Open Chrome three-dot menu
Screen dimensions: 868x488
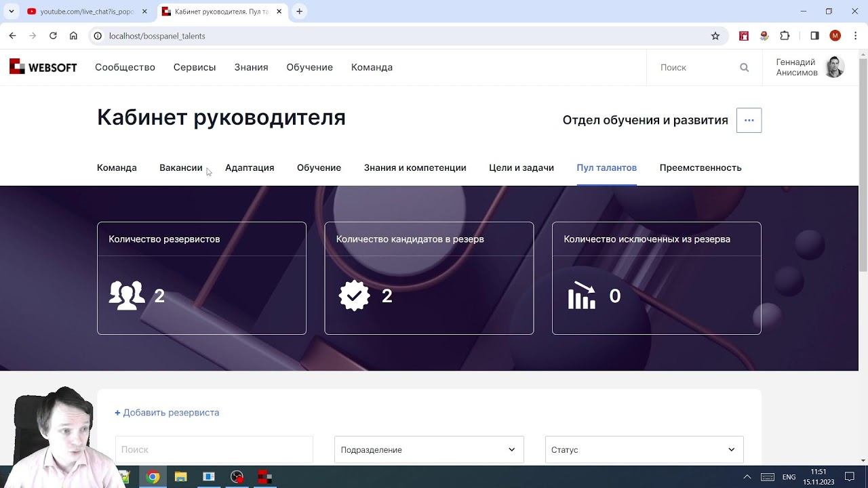[856, 36]
